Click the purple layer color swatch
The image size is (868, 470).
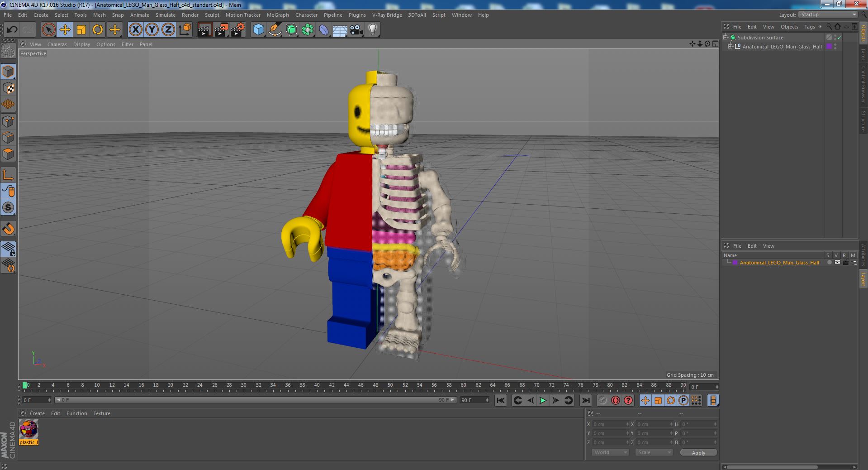[x=735, y=263]
